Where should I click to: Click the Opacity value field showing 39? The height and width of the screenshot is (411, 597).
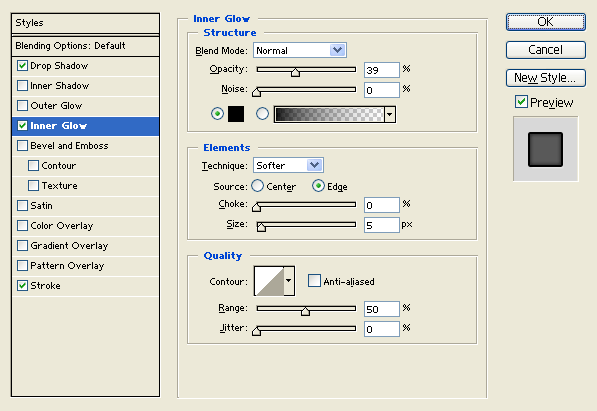click(382, 70)
